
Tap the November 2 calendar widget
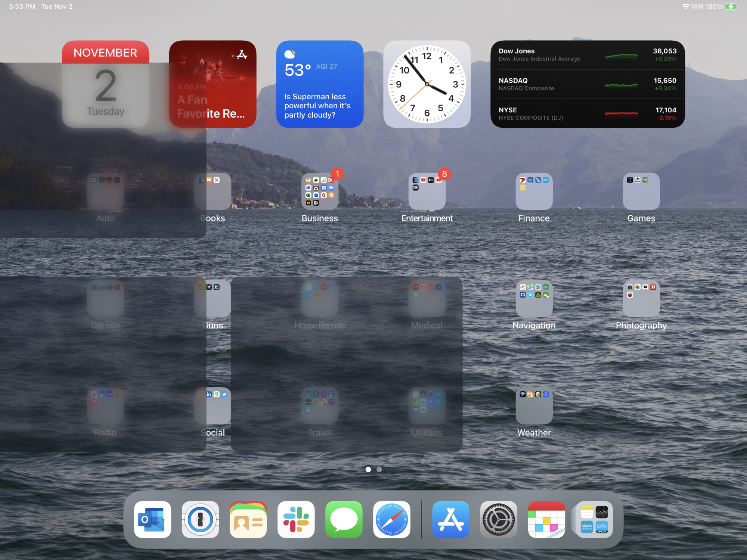tap(105, 84)
